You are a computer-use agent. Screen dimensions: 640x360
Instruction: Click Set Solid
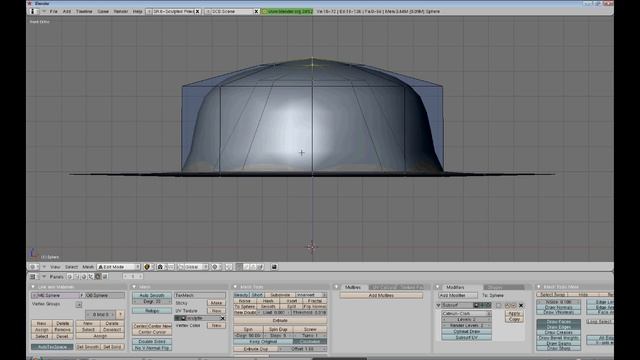tap(112, 347)
